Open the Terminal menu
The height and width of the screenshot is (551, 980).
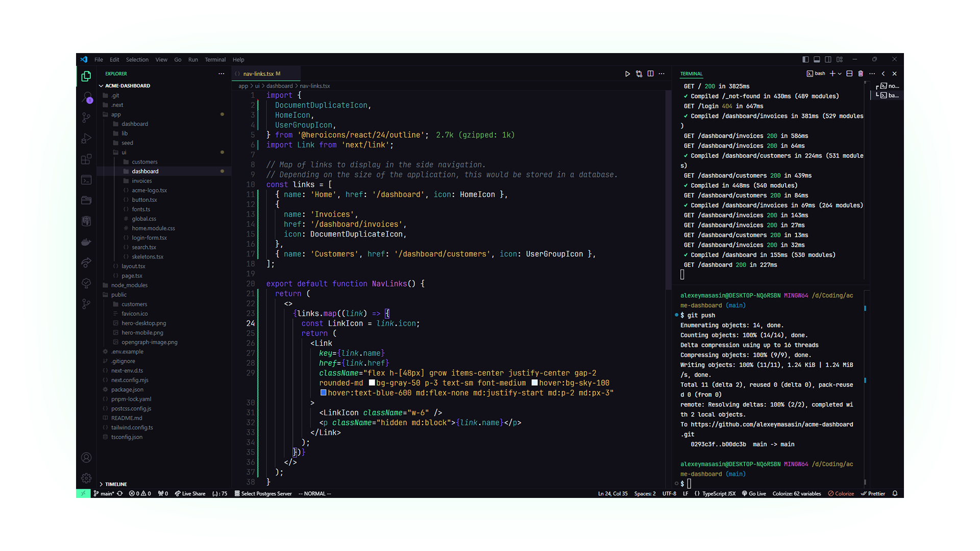pos(215,60)
